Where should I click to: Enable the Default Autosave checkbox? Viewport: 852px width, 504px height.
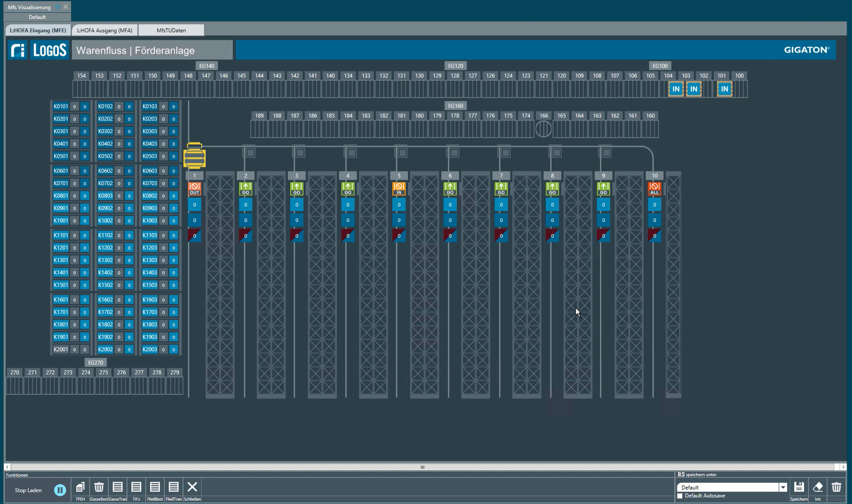680,496
